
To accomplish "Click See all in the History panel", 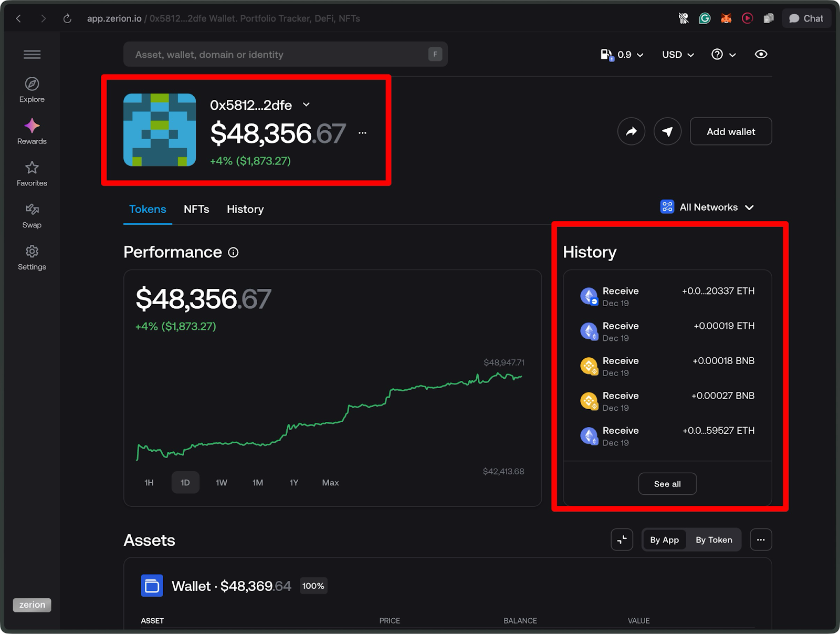I will click(667, 483).
